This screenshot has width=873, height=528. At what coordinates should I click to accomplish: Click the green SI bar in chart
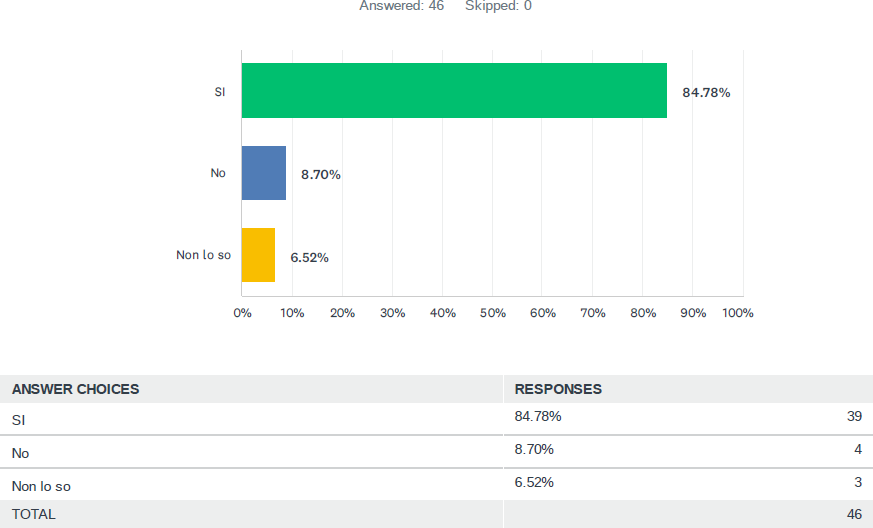[454, 91]
